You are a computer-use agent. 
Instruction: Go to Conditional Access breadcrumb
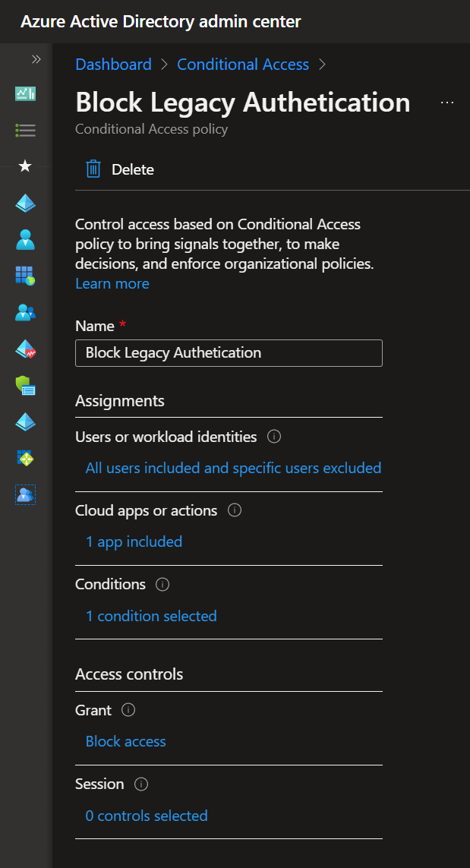point(243,65)
